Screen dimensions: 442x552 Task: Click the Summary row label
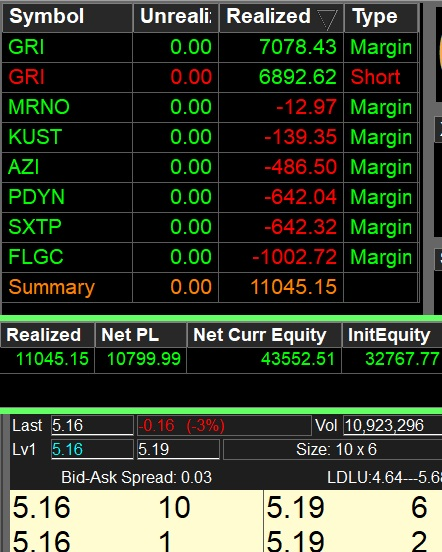coord(52,287)
